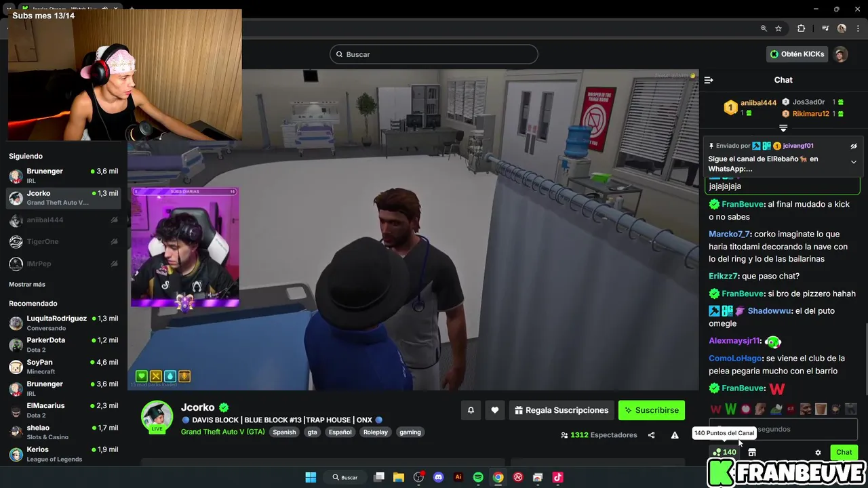Select the Spanish tag

pos(284,432)
